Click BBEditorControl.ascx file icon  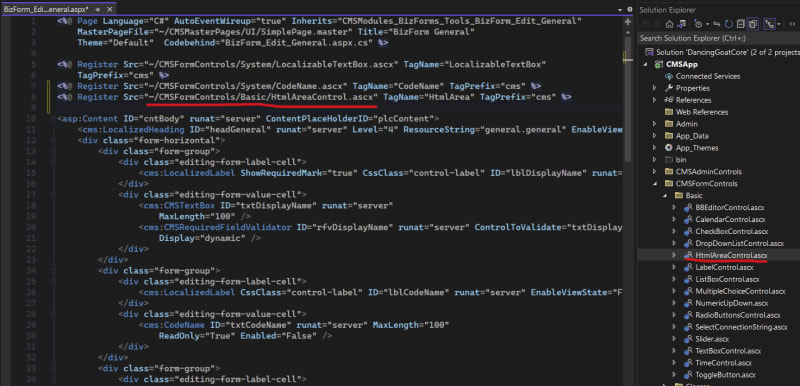[x=688, y=208]
